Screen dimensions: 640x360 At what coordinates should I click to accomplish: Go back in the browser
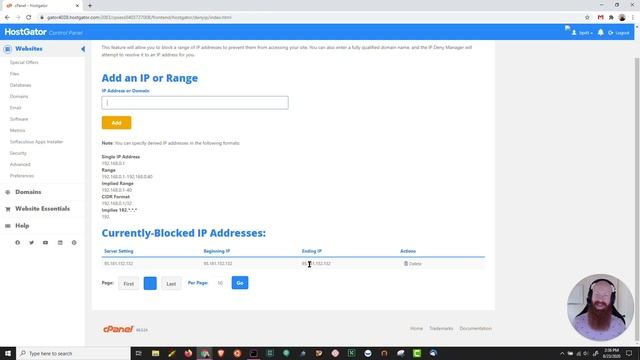[7, 18]
